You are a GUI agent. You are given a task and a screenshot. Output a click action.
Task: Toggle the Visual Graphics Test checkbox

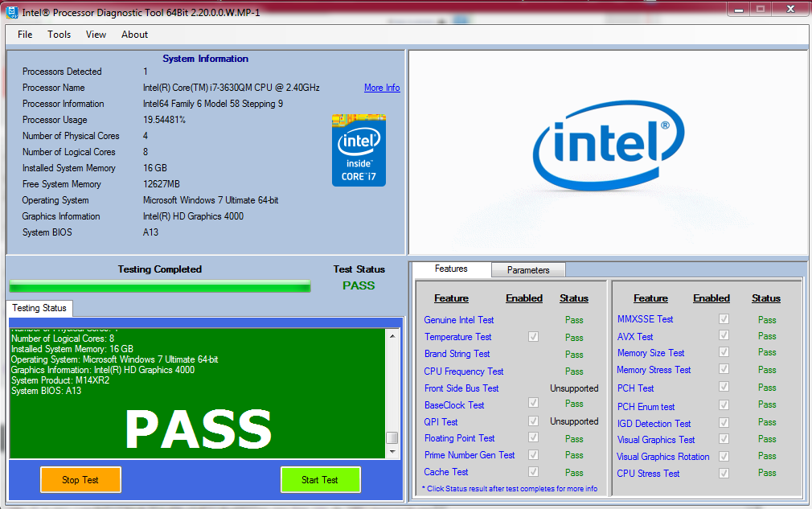tap(724, 439)
